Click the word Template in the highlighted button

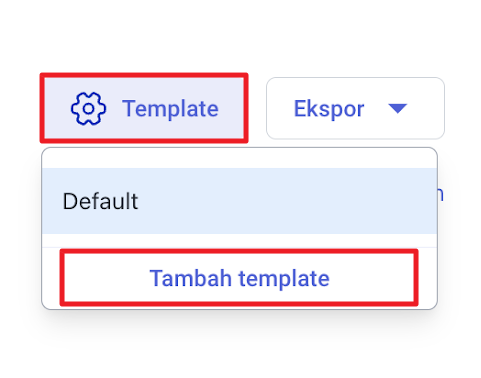tap(170, 109)
